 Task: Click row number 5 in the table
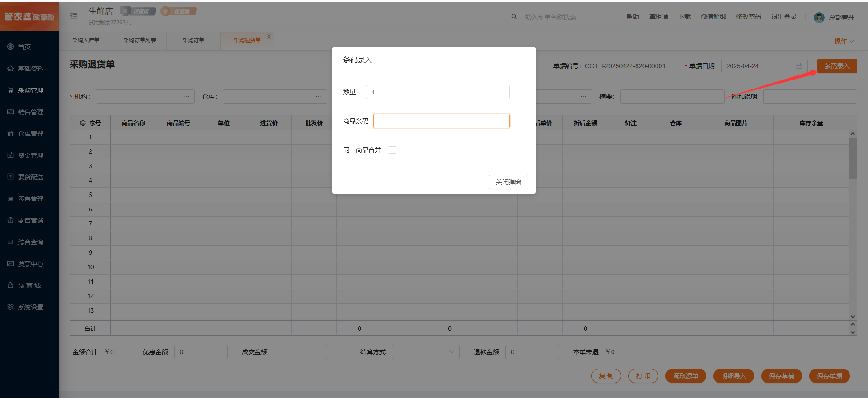tap(90, 195)
